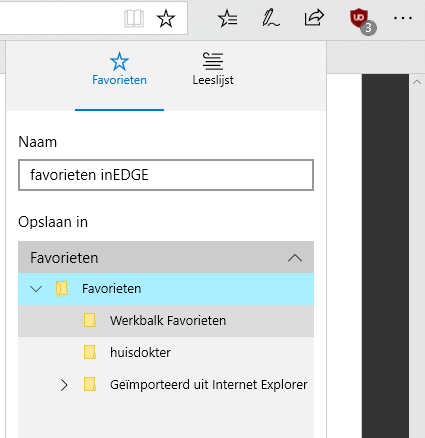The width and height of the screenshot is (425, 438).
Task: Select the Werkbalk Favorieten folder
Action: pyautogui.click(x=166, y=321)
